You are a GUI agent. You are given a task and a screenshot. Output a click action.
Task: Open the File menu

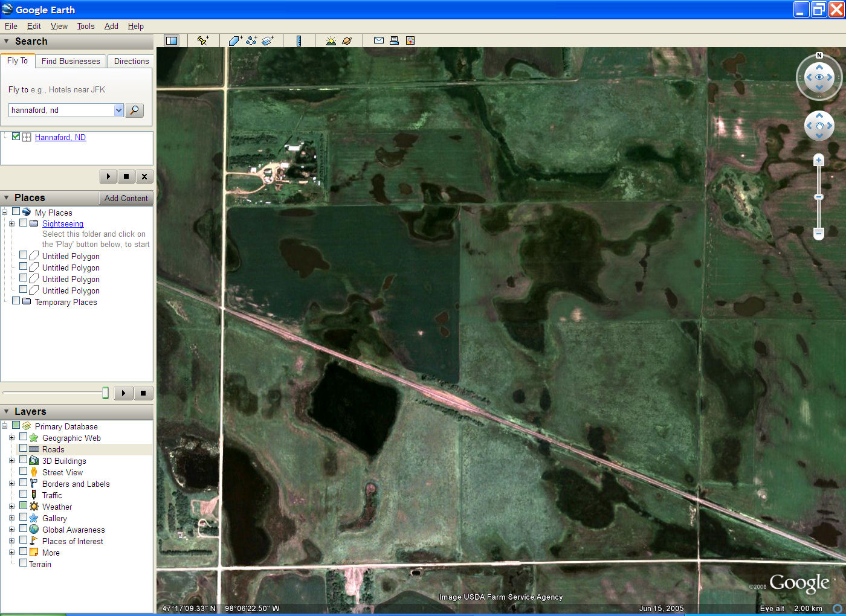point(11,27)
